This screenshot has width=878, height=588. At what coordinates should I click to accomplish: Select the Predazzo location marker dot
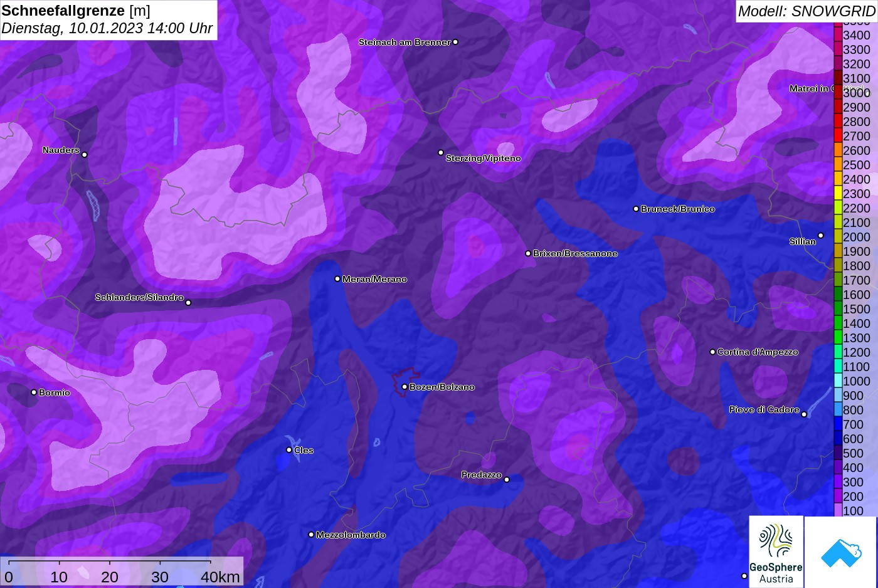coord(507,480)
